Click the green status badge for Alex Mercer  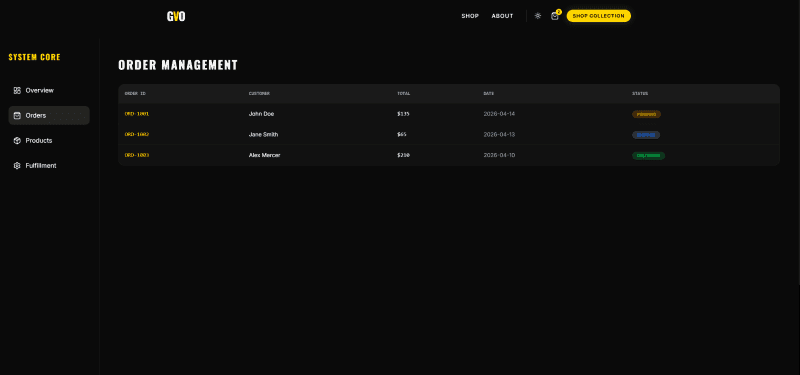648,156
